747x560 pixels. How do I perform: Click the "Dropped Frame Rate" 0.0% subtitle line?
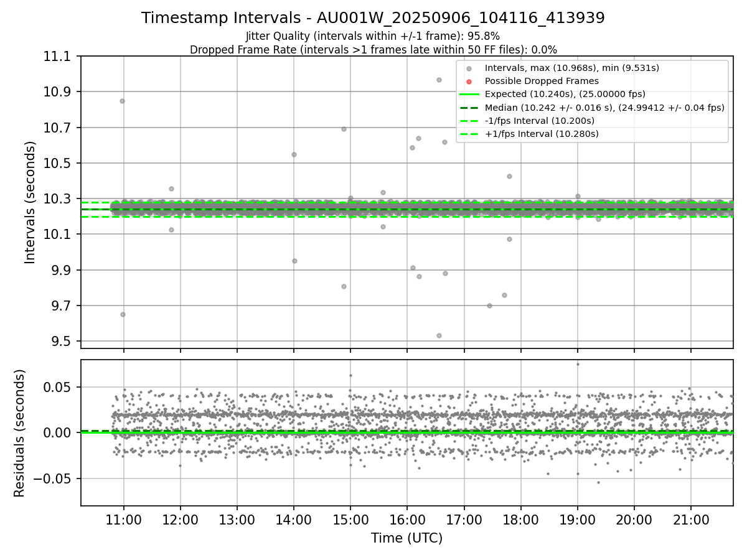coord(373,49)
